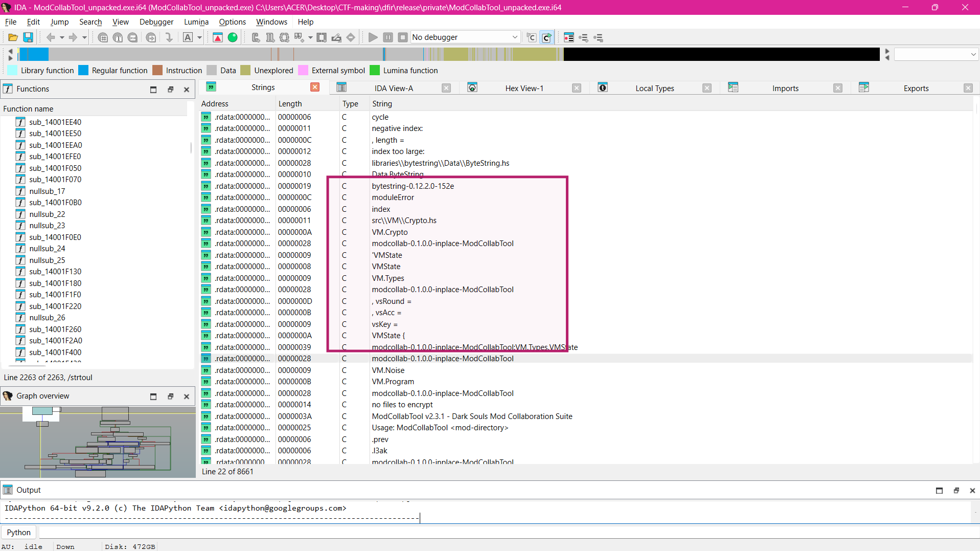Click the boxed letter A toolbar icon
Image resolution: width=980 pixels, height=551 pixels.
188,37
